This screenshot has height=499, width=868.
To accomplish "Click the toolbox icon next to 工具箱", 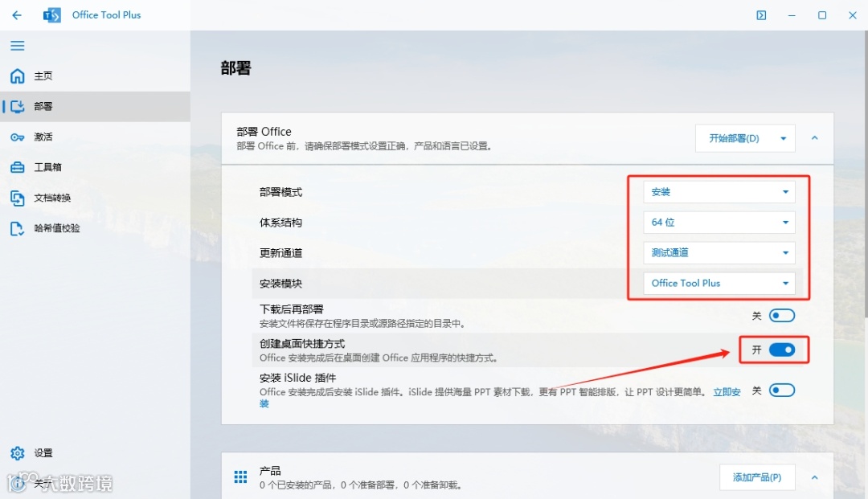I will tap(17, 167).
